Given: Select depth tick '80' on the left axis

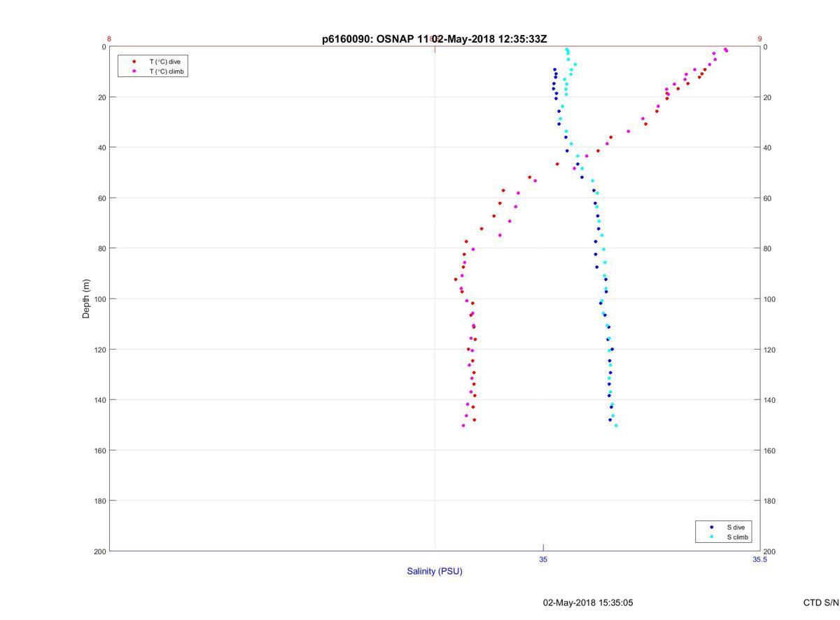Looking at the screenshot, I should coord(101,249).
